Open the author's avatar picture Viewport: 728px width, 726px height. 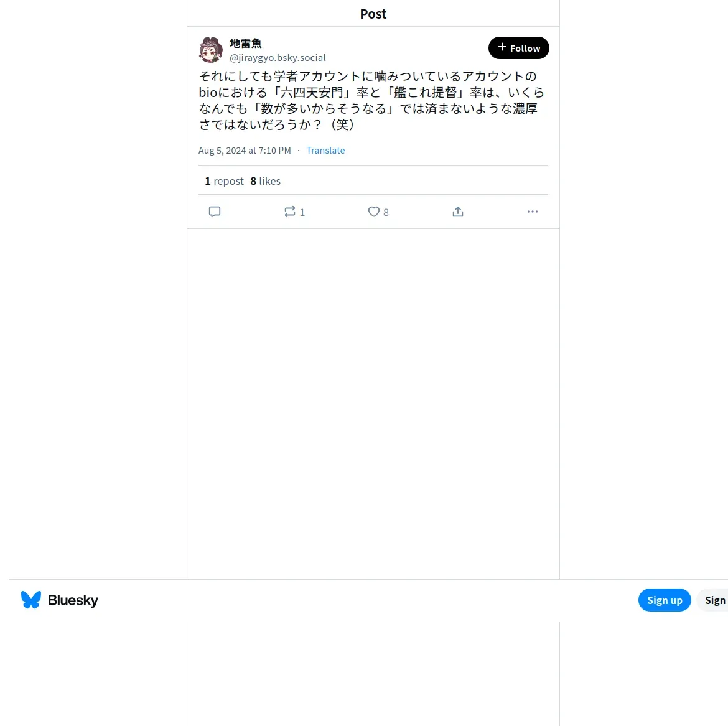[x=211, y=50]
